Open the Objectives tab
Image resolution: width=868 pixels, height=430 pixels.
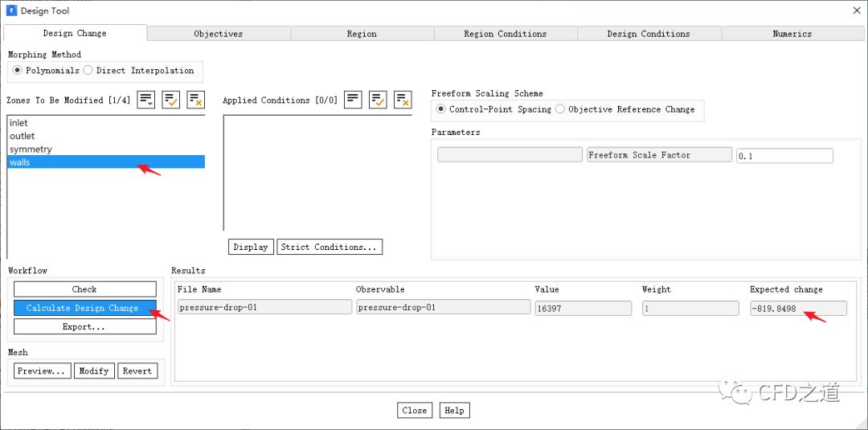pos(219,34)
